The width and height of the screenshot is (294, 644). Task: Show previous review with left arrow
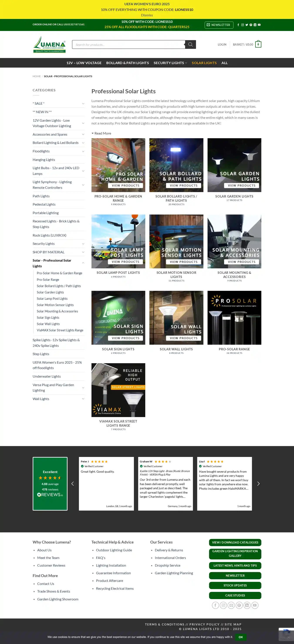73,484
